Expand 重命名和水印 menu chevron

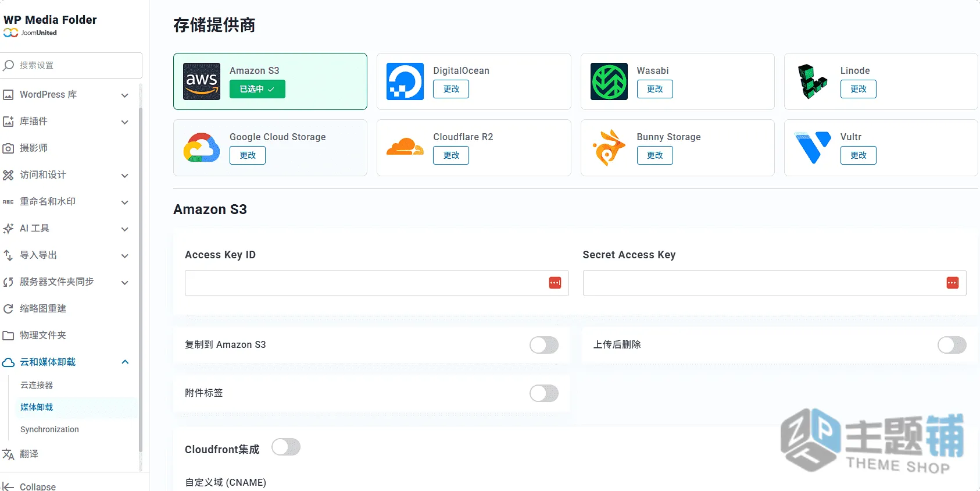point(125,202)
